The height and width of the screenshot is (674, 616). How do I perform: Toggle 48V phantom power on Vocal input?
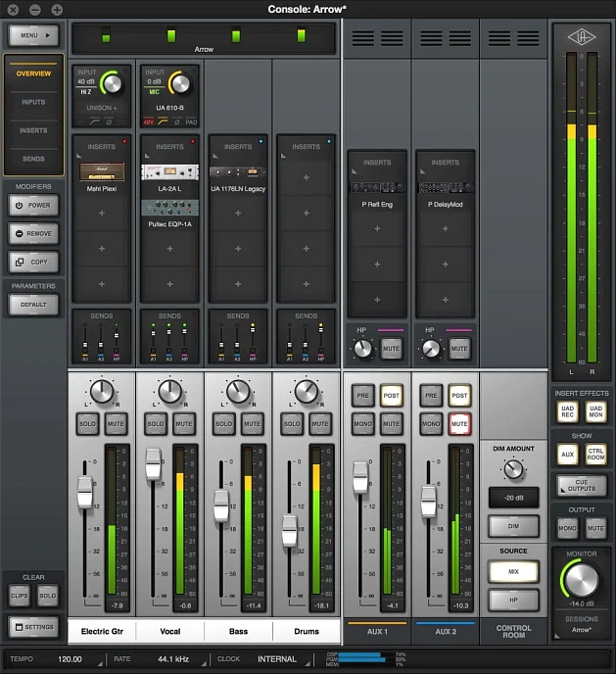149,121
